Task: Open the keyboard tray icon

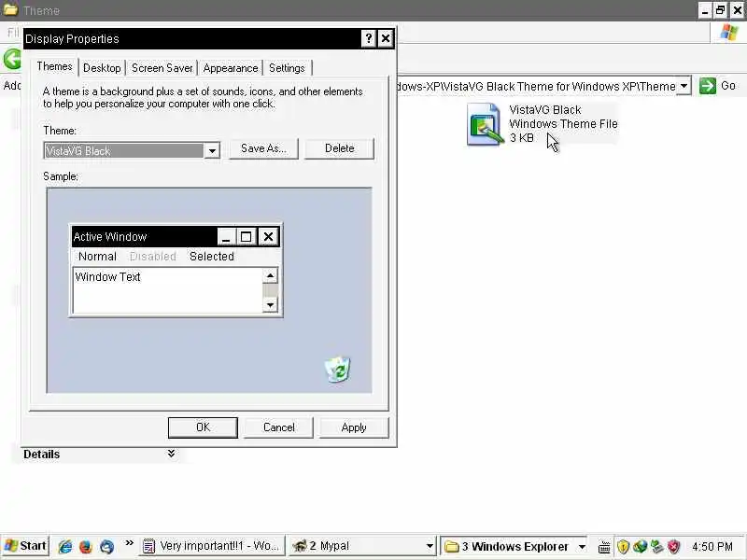Action: [x=604, y=547]
